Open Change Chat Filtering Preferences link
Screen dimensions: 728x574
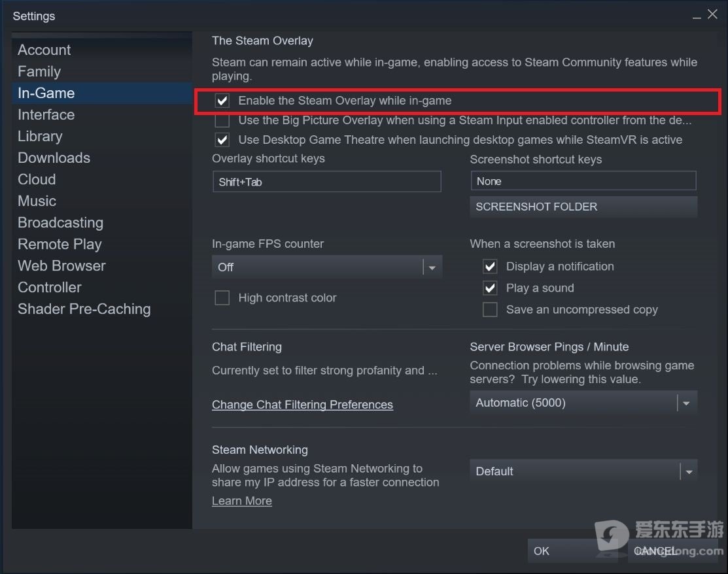302,405
